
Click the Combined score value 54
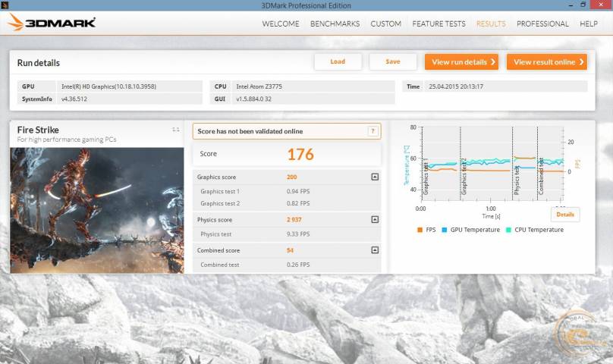tap(290, 250)
